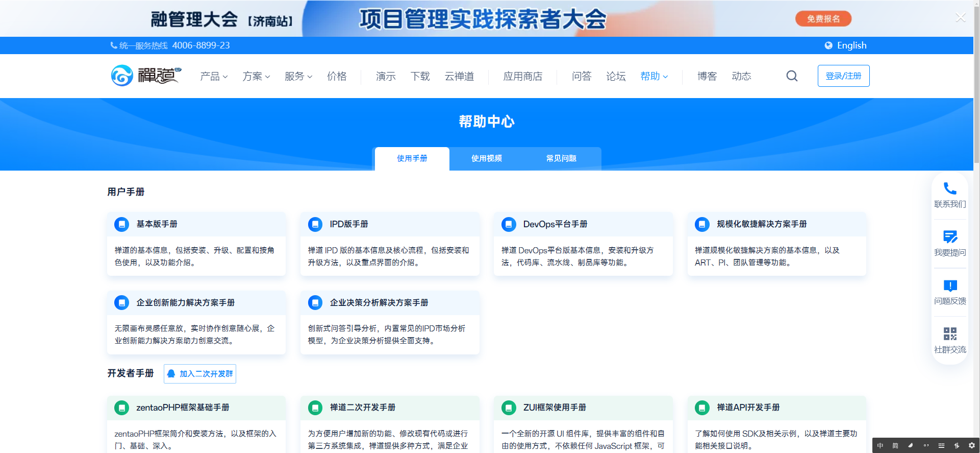The width and height of the screenshot is (980, 453).
Task: Click the IPD版手册 blue book icon
Action: [315, 224]
